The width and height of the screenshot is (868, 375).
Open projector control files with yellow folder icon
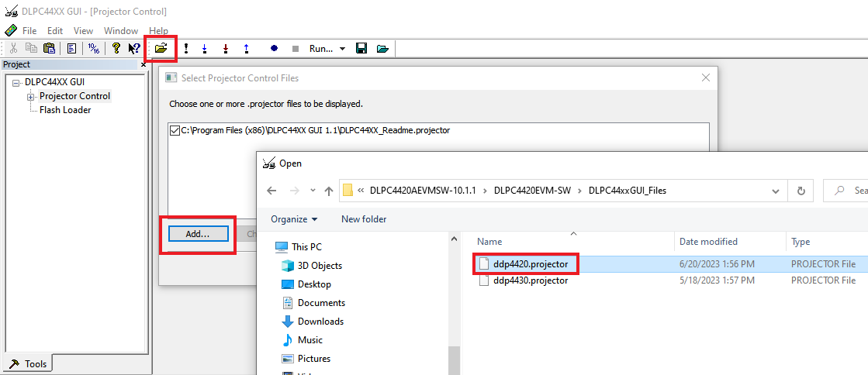pos(161,49)
